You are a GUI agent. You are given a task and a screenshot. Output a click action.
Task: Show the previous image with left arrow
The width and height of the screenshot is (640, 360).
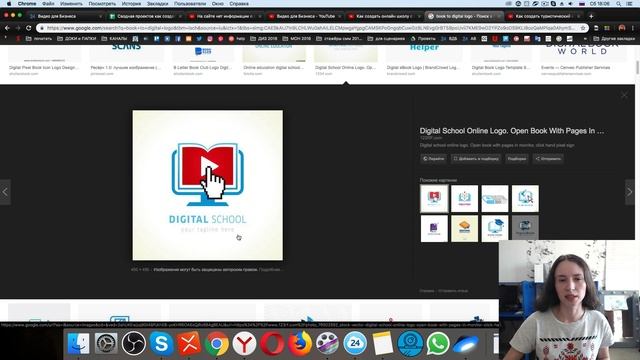5,192
